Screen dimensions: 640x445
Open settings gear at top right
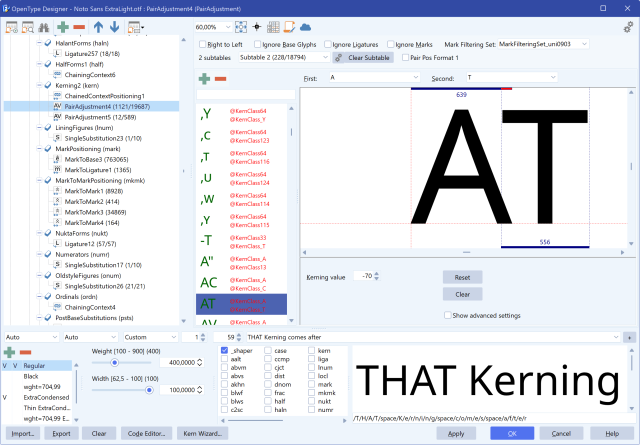tap(628, 27)
